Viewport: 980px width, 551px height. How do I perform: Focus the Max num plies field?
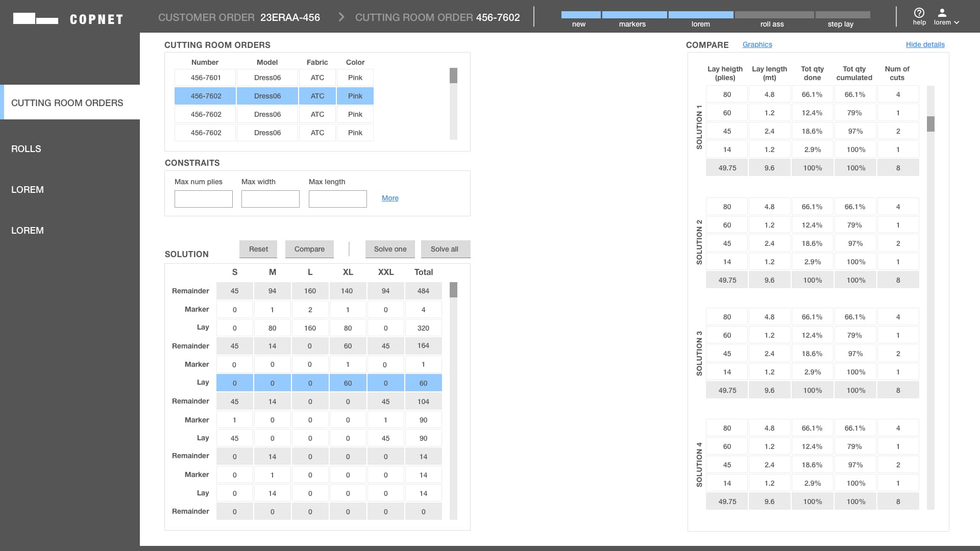[204, 199]
